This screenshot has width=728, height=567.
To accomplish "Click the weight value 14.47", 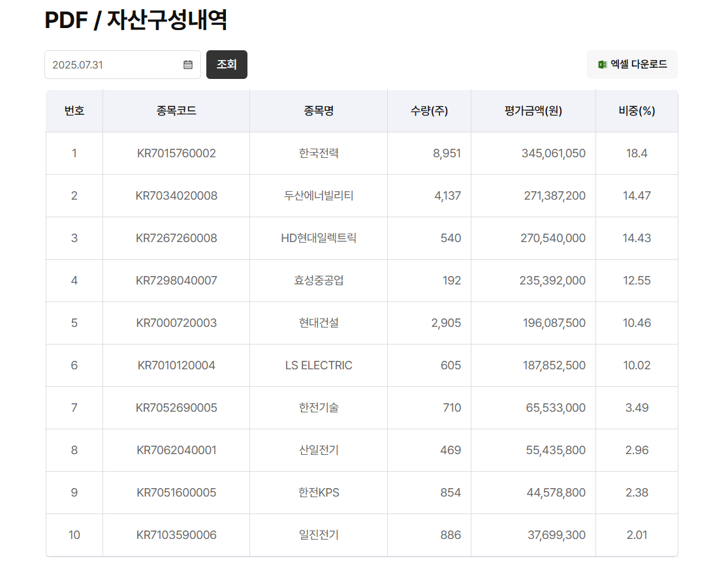I will pyautogui.click(x=637, y=196).
